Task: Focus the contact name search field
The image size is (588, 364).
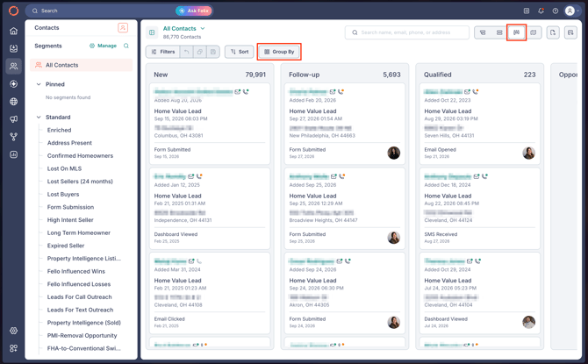Action: click(407, 32)
